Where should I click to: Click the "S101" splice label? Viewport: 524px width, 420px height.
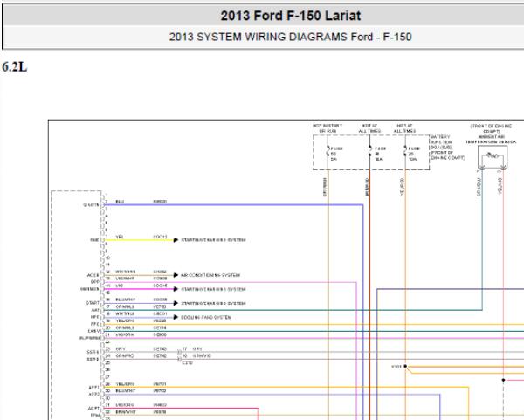pos(396,367)
